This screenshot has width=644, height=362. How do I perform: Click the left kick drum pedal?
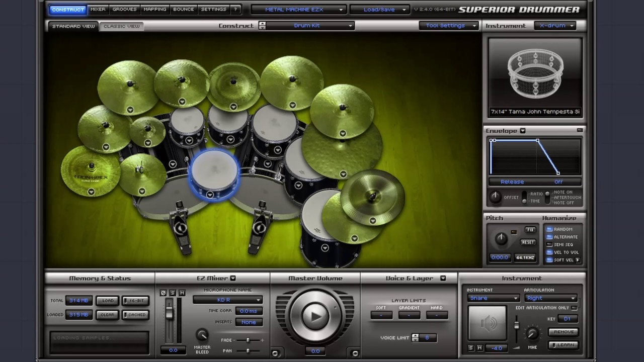coord(180,229)
